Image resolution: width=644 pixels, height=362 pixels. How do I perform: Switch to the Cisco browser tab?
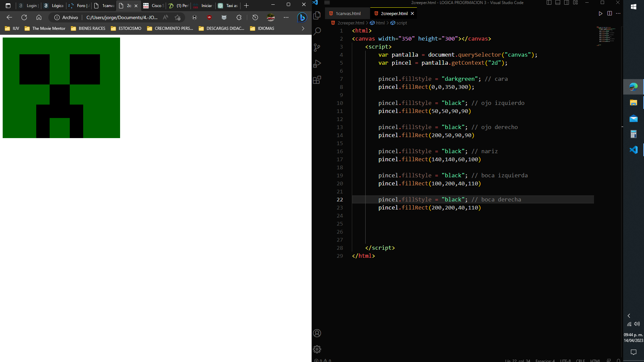point(154,6)
